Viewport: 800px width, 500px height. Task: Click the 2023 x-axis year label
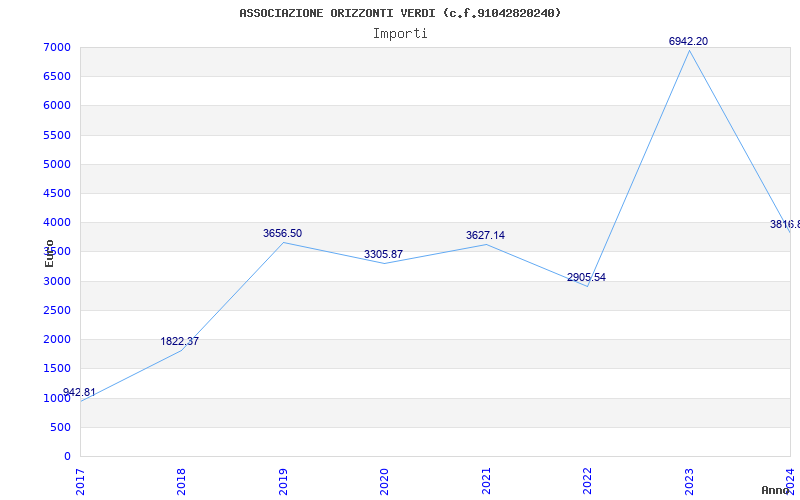689,481
